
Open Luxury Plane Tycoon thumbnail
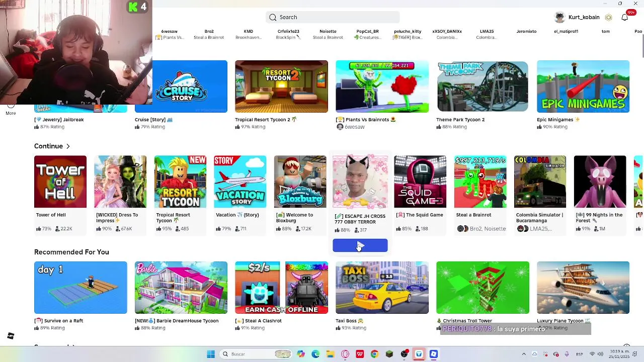pos(583,288)
